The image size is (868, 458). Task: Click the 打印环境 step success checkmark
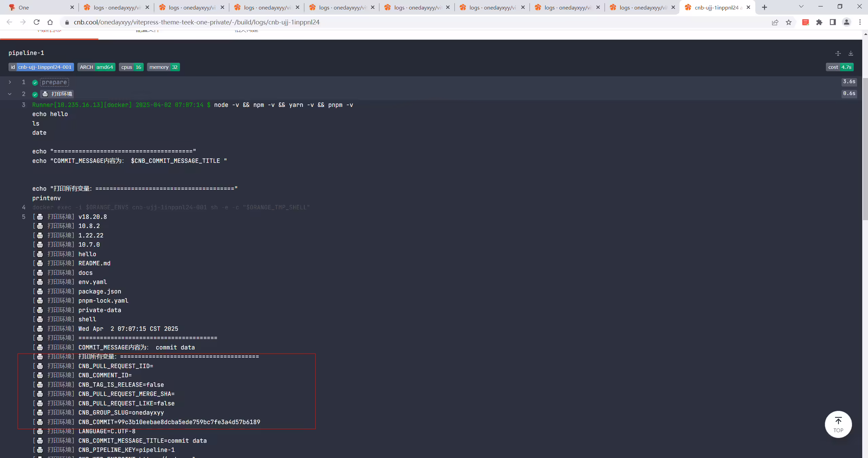pyautogui.click(x=35, y=94)
